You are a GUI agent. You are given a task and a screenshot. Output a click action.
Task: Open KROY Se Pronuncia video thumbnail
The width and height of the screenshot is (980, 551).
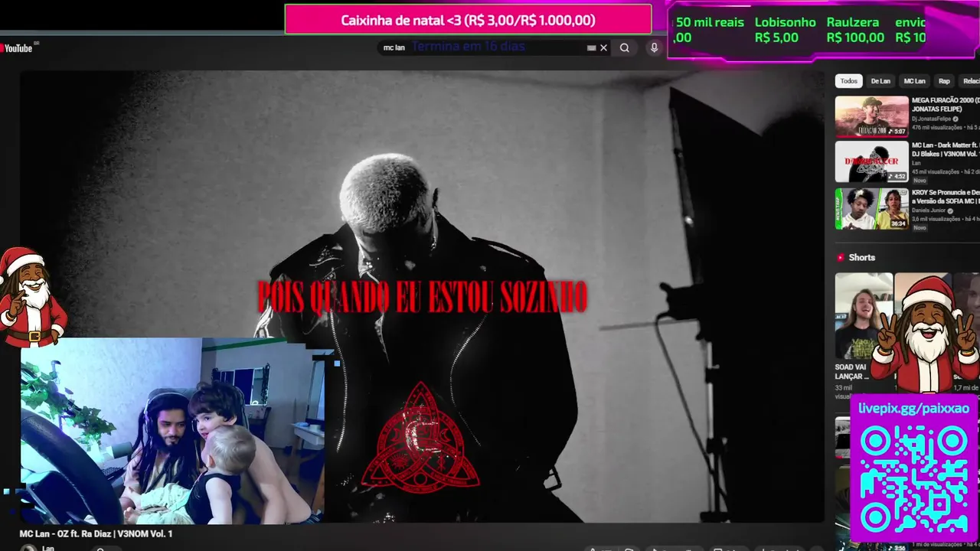coord(871,208)
